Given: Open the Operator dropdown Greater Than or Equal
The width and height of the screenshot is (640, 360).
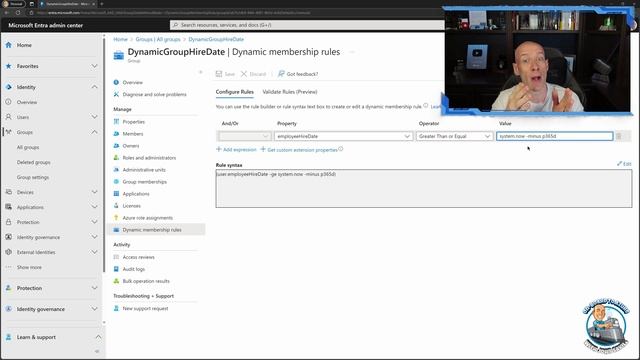Looking at the screenshot, I should 455,136.
